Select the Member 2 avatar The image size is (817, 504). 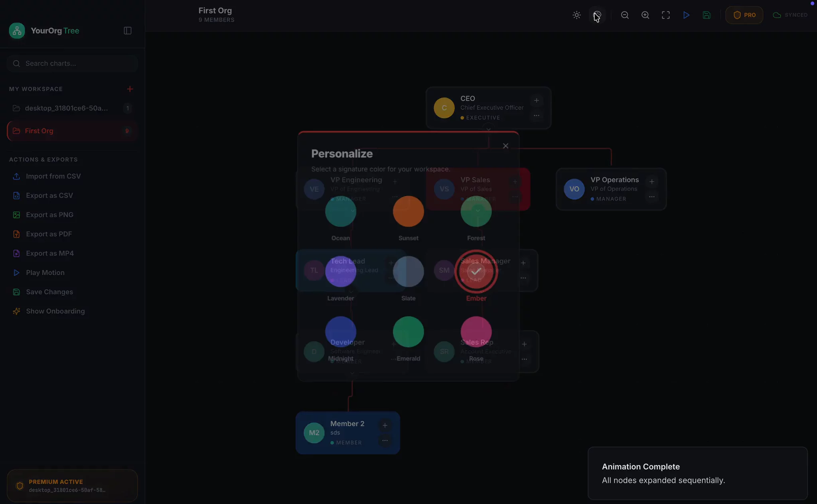[x=314, y=433]
